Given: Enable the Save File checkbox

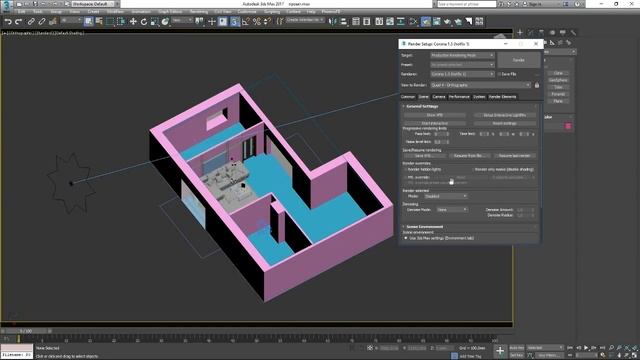Looking at the screenshot, I should 499,74.
